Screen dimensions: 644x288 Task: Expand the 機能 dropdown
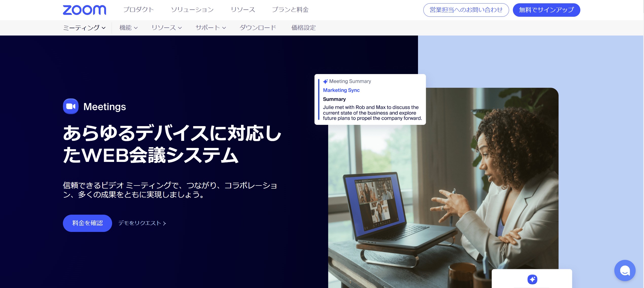129,28
